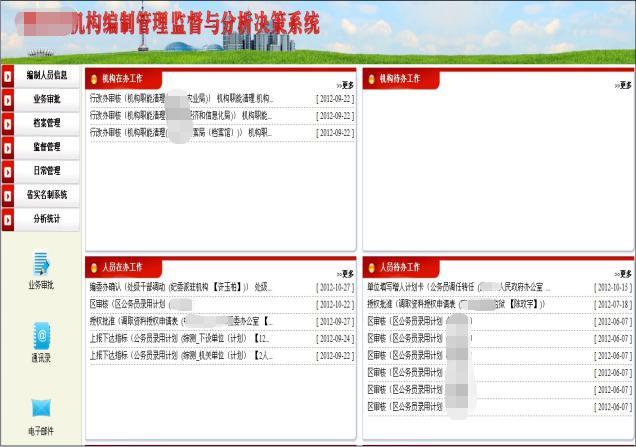
Task: Click the 人员待办工作 panel header icon
Action: [371, 267]
